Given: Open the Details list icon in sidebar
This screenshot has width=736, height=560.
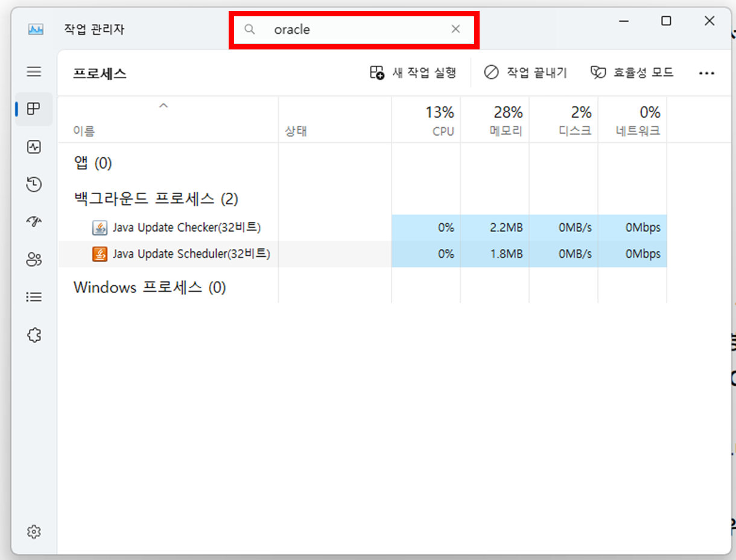Looking at the screenshot, I should click(34, 297).
